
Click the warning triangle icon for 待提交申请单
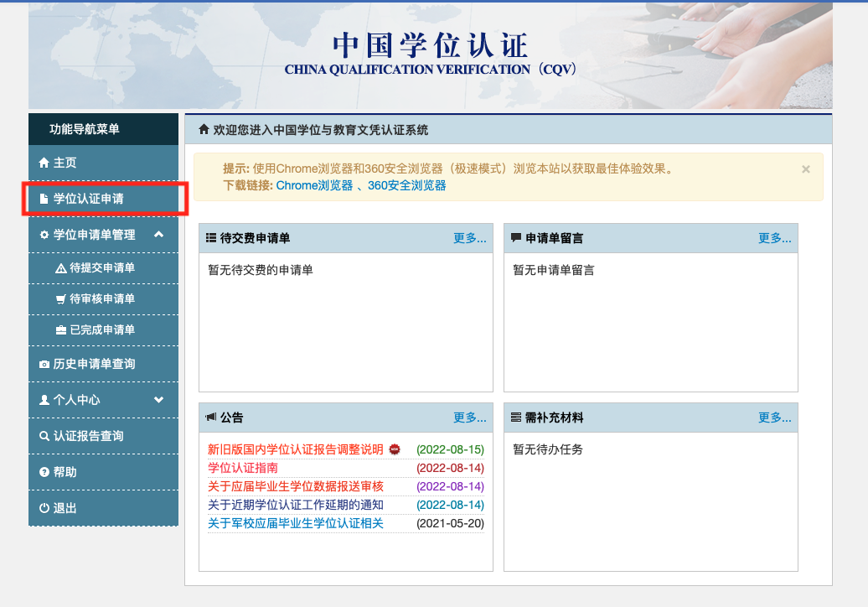[x=60, y=268]
